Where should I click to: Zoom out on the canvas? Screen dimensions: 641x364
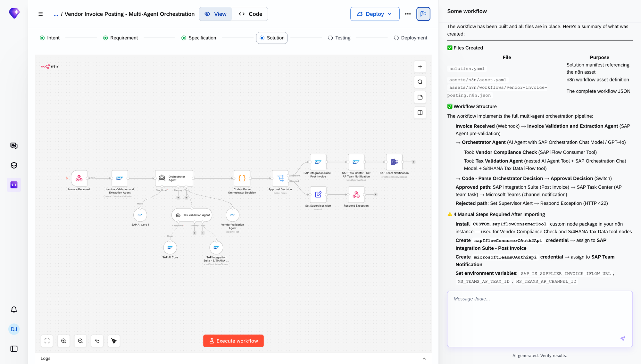tap(80, 341)
